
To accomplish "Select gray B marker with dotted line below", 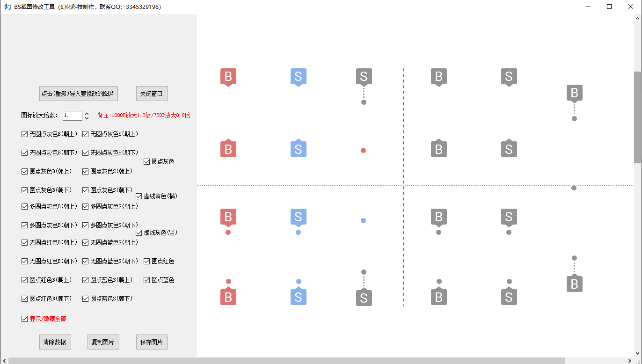I will 574,93.
